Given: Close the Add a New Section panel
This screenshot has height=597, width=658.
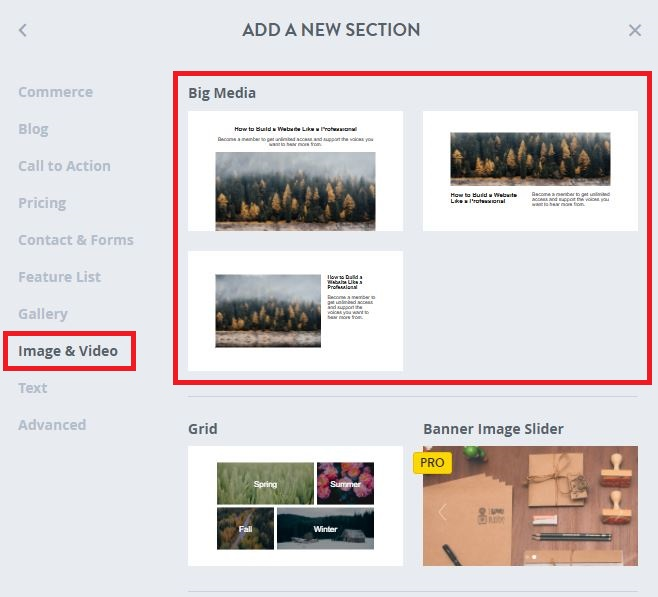Looking at the screenshot, I should 634,30.
